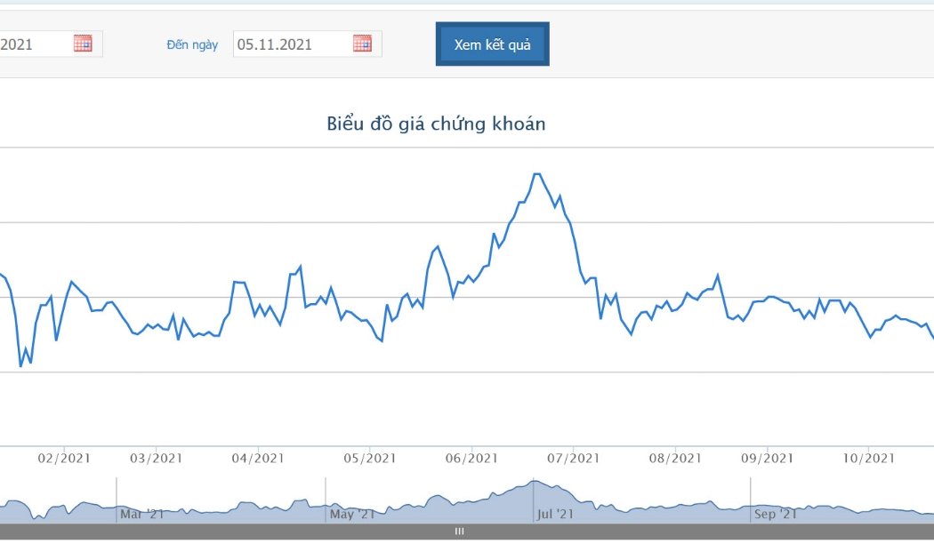Open calendar picker for start date field

(83, 44)
